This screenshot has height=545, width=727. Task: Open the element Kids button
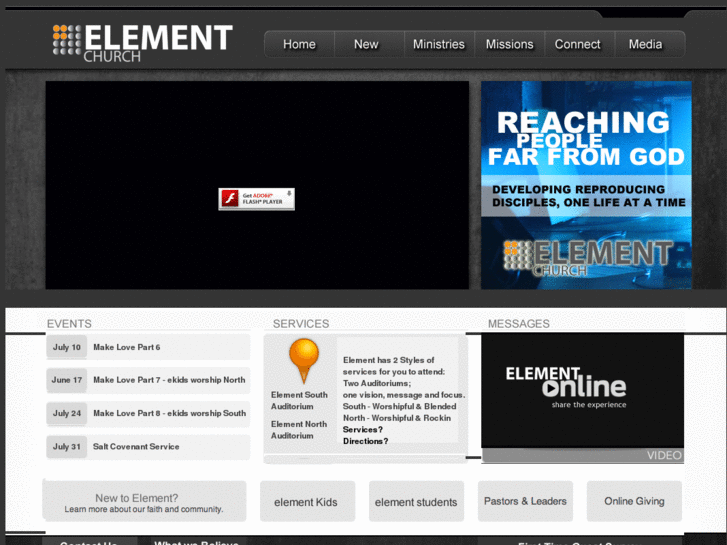click(307, 501)
